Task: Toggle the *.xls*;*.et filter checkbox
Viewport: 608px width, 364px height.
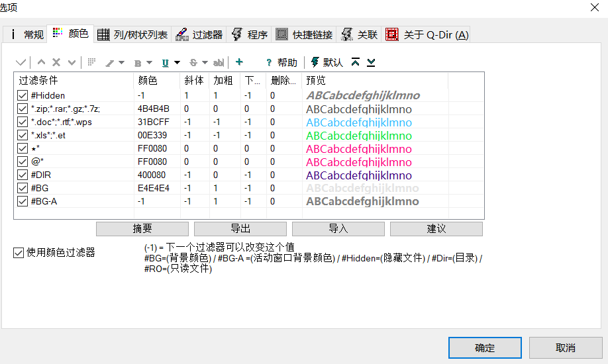Action: click(x=23, y=135)
